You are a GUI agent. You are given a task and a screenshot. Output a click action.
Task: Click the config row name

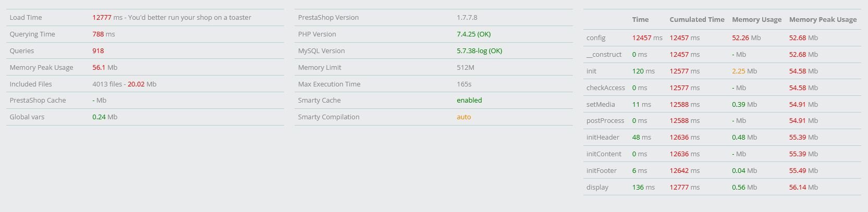click(x=596, y=38)
